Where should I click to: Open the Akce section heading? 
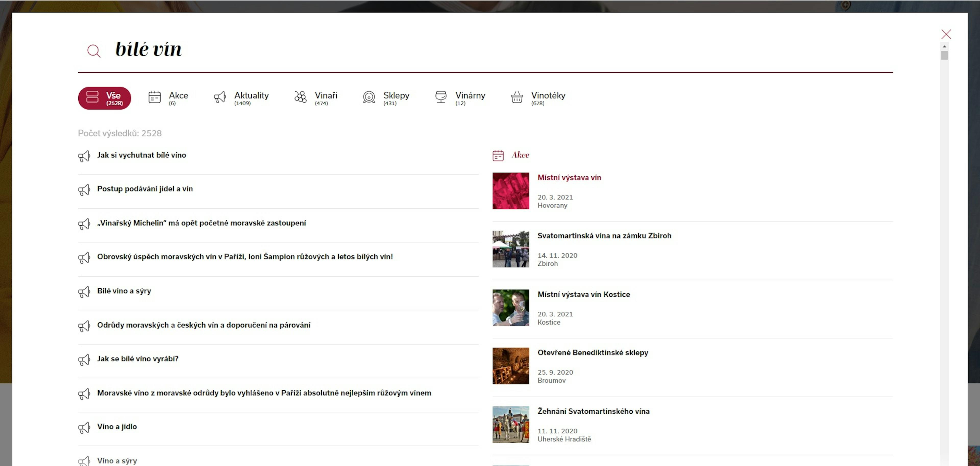point(520,155)
